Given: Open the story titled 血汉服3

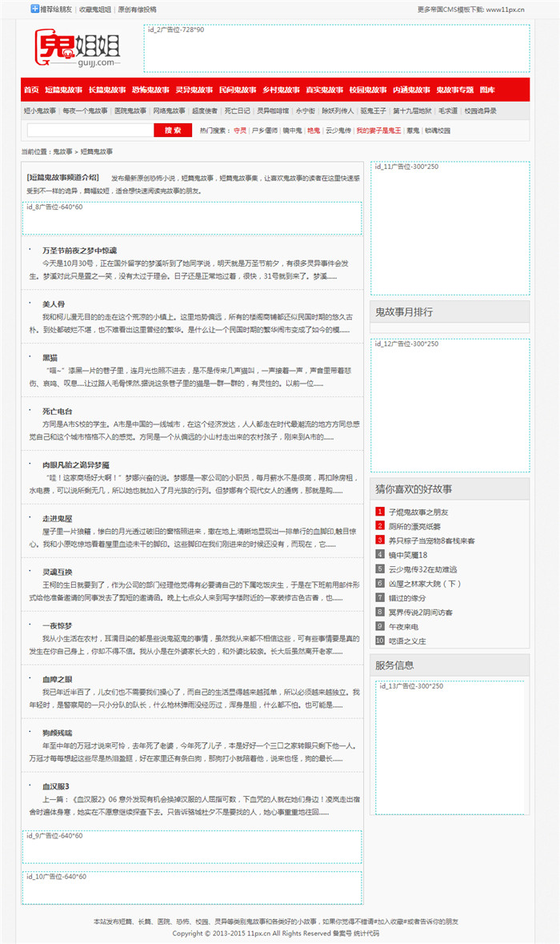Looking at the screenshot, I should point(56,785).
